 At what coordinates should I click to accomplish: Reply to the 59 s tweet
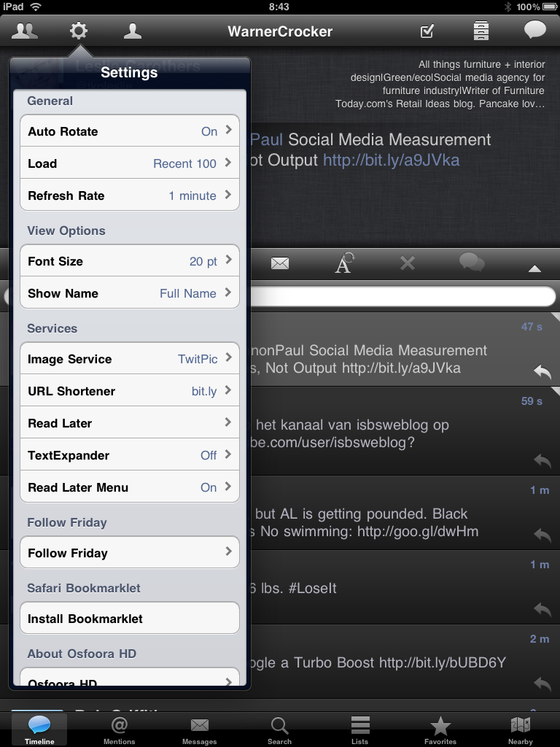point(542,461)
